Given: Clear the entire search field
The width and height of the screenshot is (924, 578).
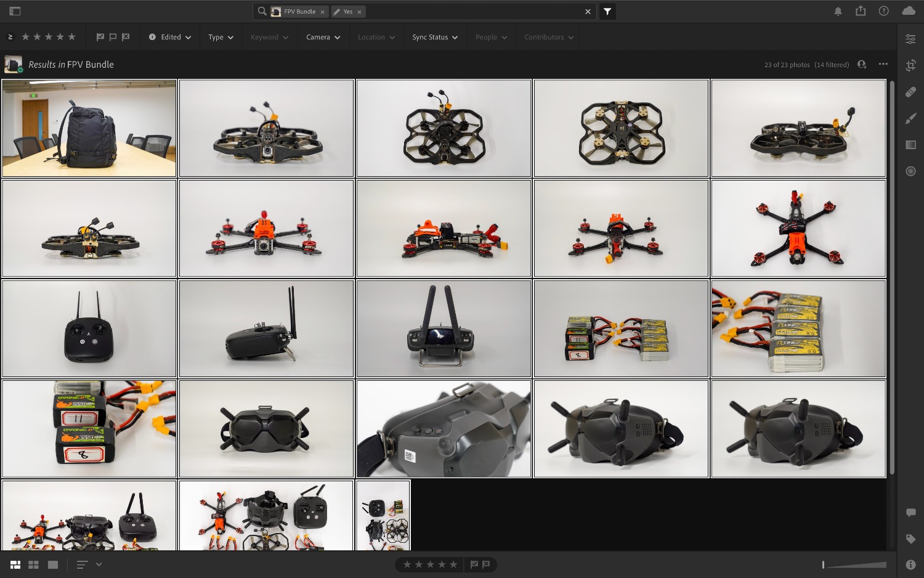Looking at the screenshot, I should pyautogui.click(x=588, y=11).
